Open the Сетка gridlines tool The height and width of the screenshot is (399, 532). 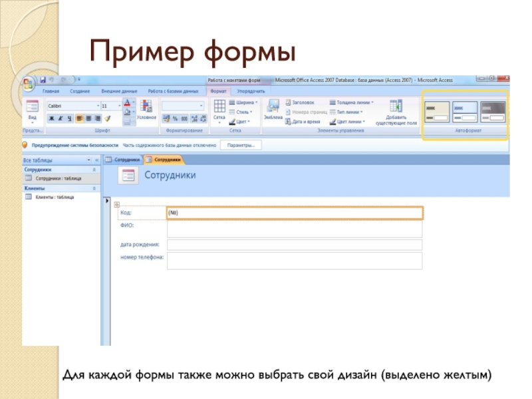click(219, 110)
